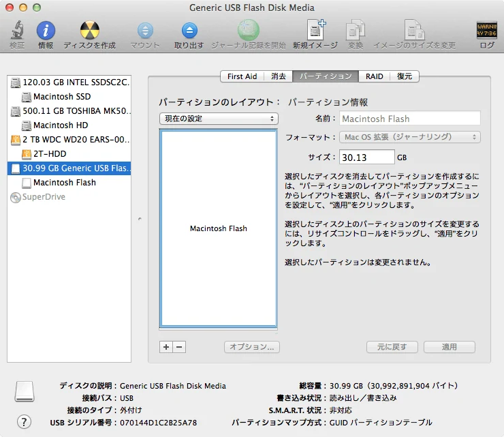This screenshot has height=437, width=504.
Task: Click USB serial number 070144D1C2B25A78
Action: (x=159, y=423)
